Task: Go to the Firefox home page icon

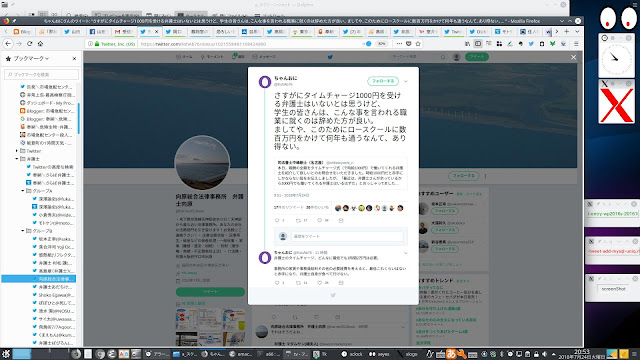Action: (x=40, y=44)
